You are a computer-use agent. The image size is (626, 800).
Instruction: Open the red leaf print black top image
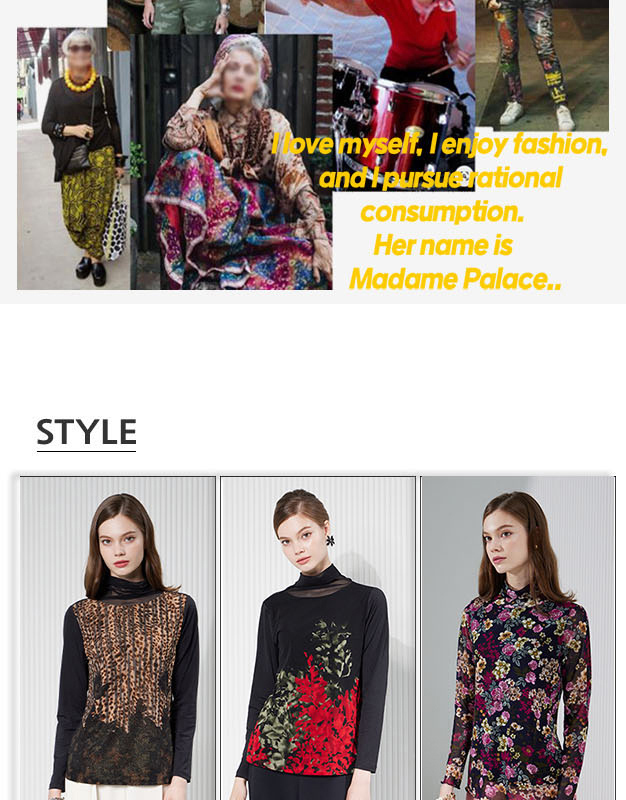318,638
